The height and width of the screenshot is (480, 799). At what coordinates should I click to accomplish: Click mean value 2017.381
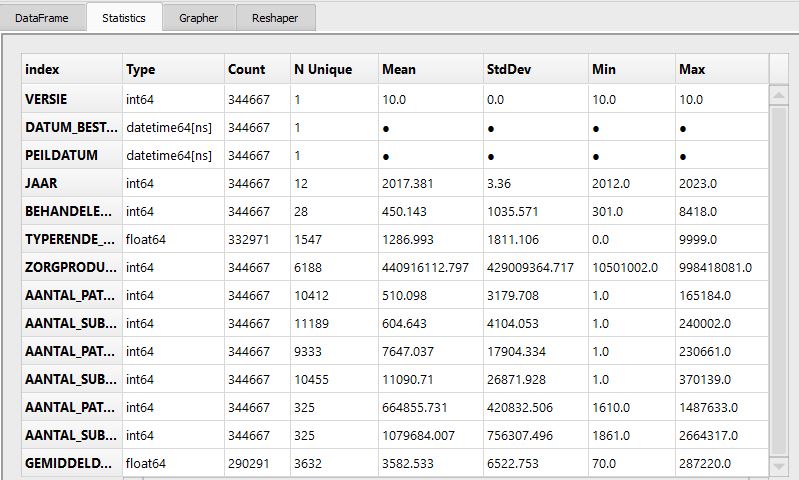408,183
